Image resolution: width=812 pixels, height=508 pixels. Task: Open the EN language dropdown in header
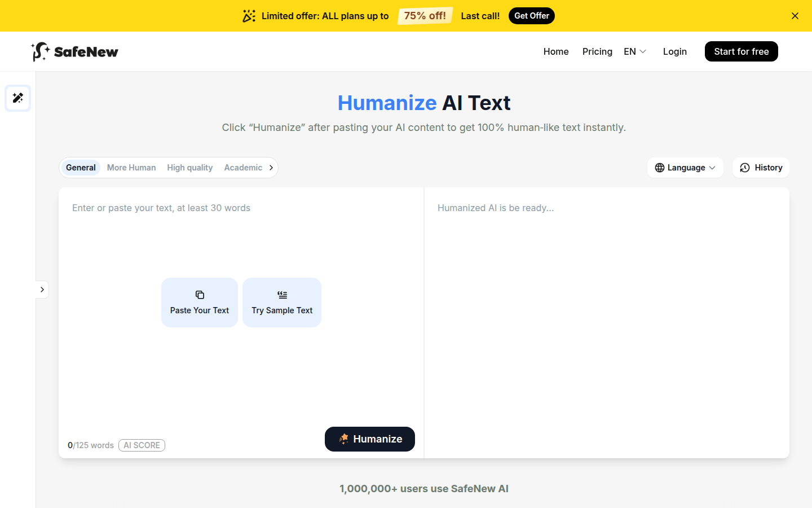click(635, 51)
